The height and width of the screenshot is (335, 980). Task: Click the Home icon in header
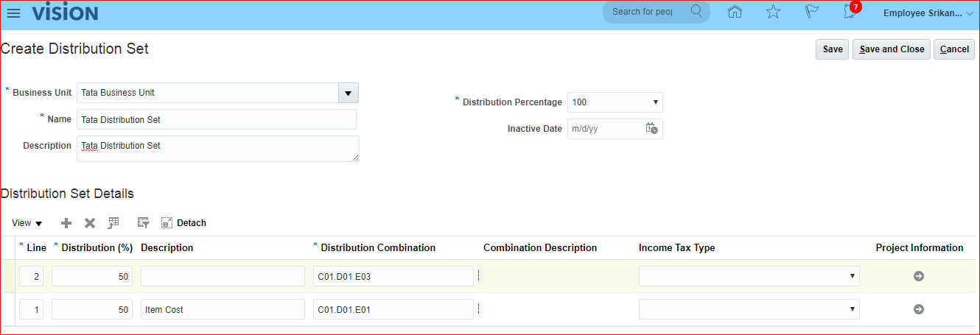[734, 12]
